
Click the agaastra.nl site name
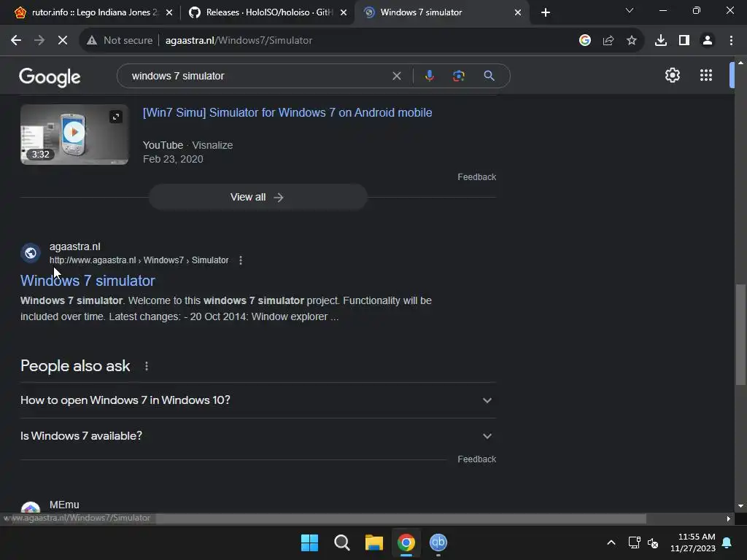coord(75,246)
